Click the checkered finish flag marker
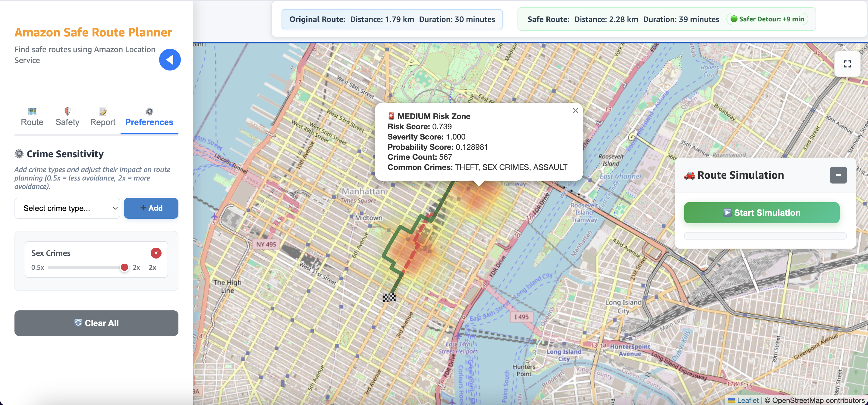Screen dimensions: 868x405 389,297
